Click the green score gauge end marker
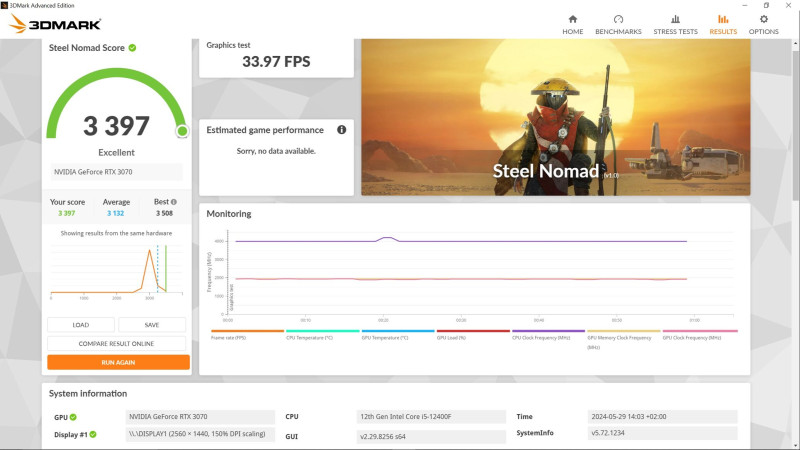This screenshot has width=800, height=450. 182,132
